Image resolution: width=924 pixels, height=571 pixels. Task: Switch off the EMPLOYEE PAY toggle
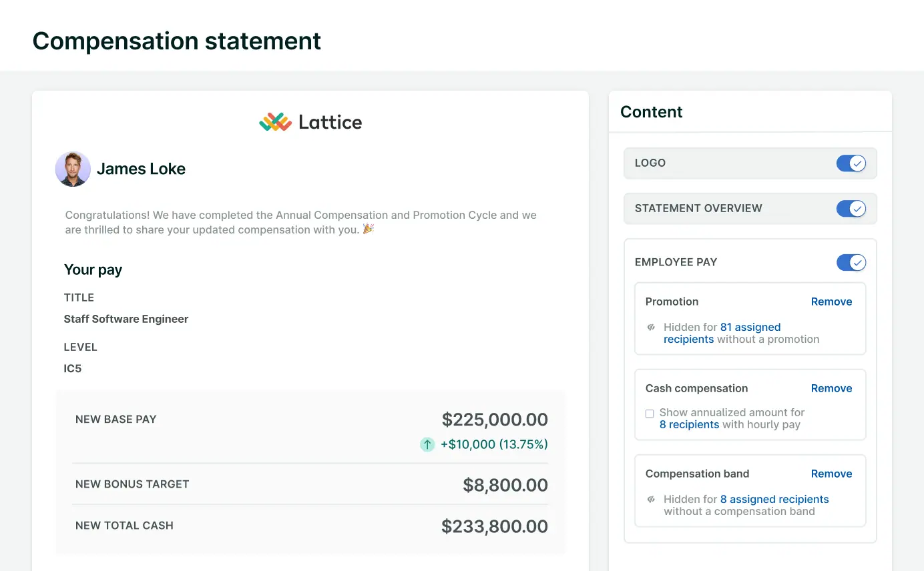[851, 262]
